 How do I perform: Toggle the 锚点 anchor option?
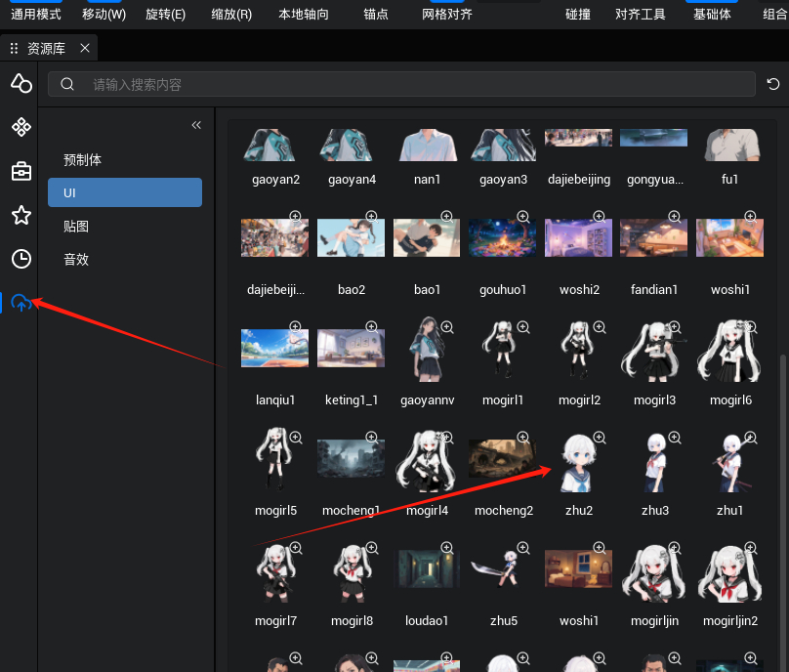click(376, 14)
